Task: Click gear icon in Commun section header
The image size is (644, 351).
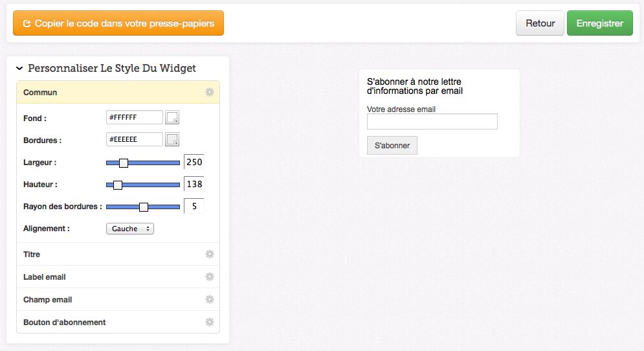Action: pyautogui.click(x=210, y=93)
